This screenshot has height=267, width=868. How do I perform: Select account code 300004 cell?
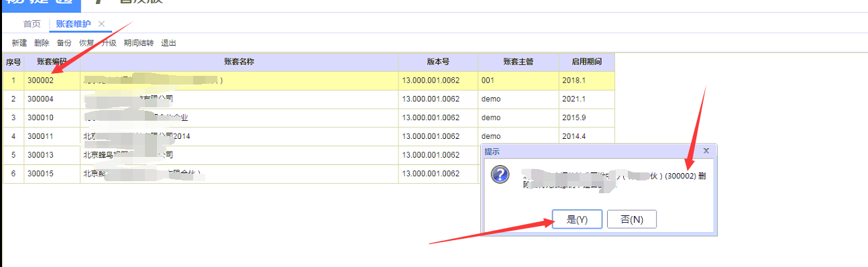click(52, 99)
